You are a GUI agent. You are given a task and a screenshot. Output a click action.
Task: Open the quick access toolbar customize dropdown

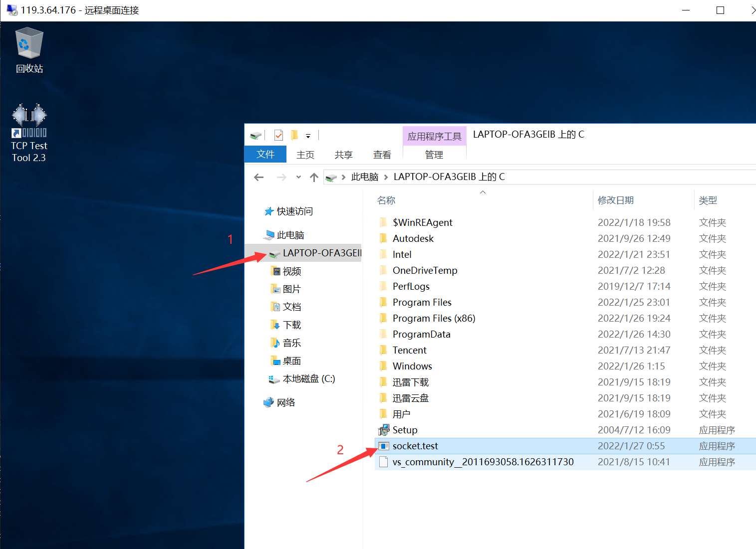[x=308, y=136]
